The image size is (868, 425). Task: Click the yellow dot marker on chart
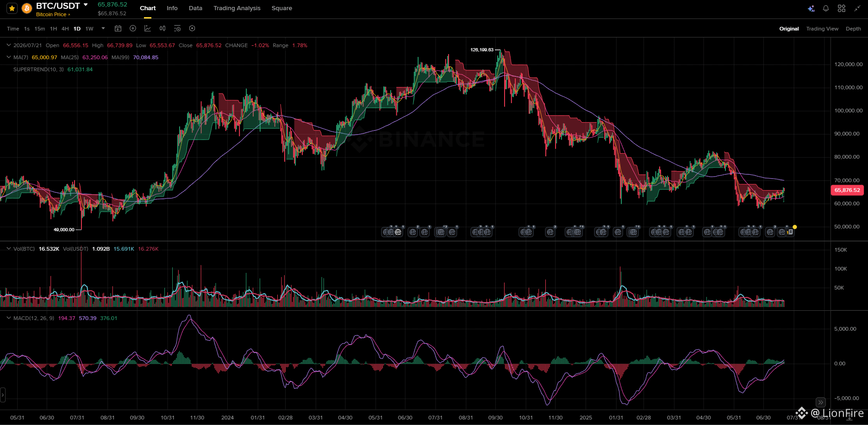pyautogui.click(x=795, y=227)
